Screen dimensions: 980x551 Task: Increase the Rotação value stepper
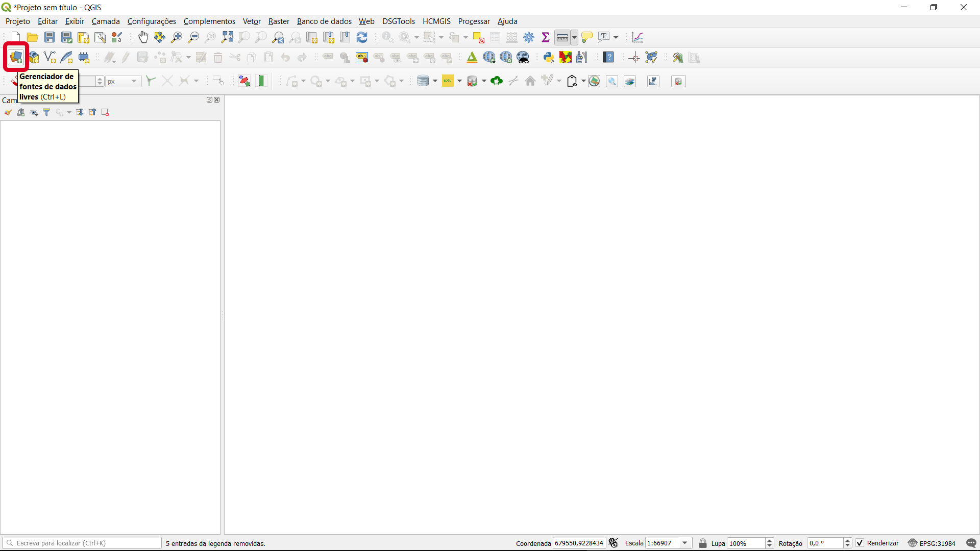coord(848,540)
